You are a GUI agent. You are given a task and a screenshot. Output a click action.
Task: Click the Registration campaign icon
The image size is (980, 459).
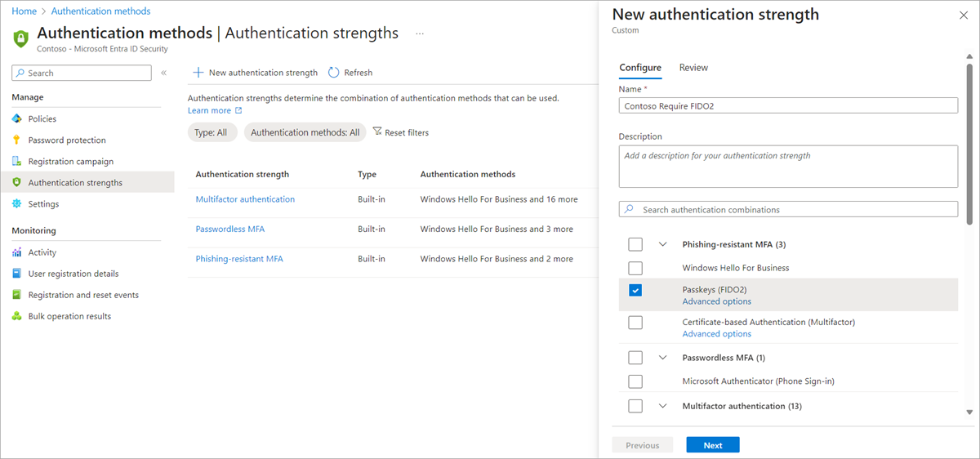[17, 162]
